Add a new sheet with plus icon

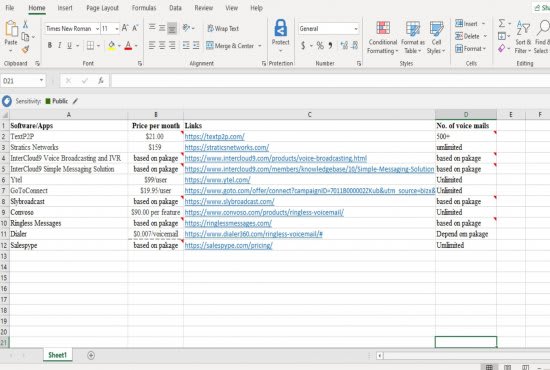click(91, 355)
